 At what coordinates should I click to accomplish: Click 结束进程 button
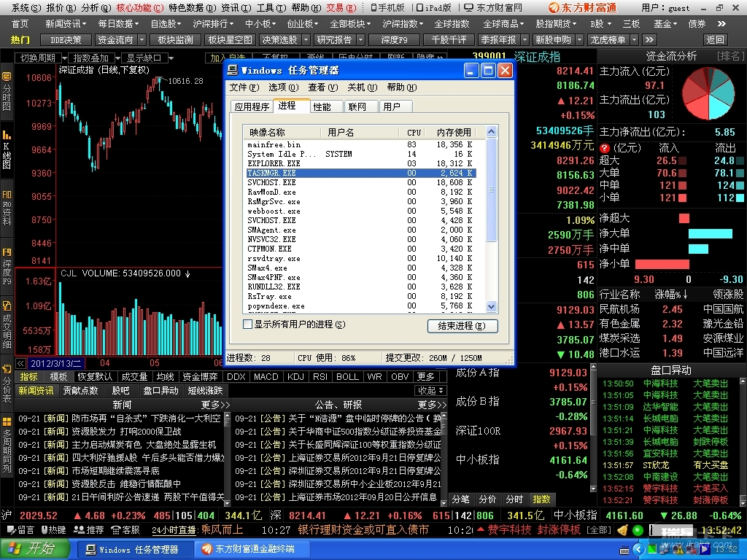(462, 326)
